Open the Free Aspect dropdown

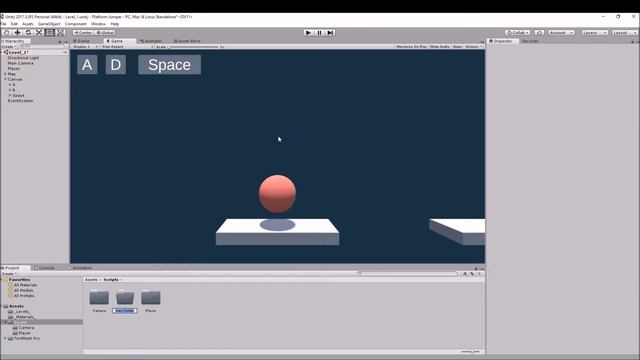pos(127,47)
